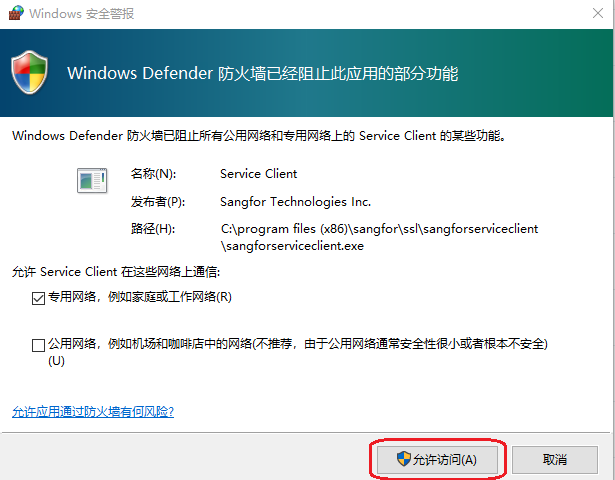Click the shield icon on 允许访问 button
615x480 pixels.
[x=403, y=459]
